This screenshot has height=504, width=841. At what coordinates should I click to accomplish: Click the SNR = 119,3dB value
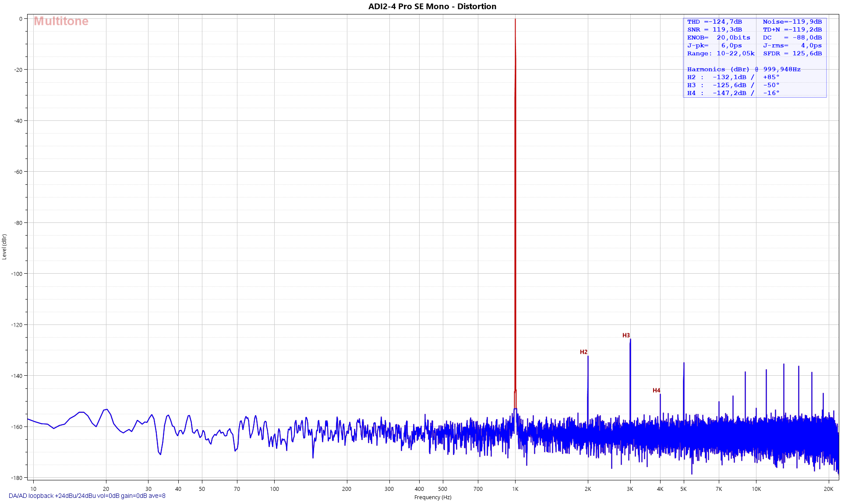click(714, 30)
